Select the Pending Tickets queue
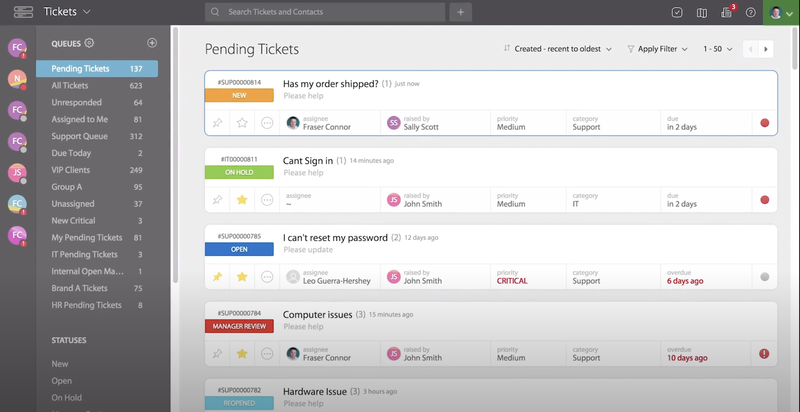The width and height of the screenshot is (800, 412). [97, 69]
